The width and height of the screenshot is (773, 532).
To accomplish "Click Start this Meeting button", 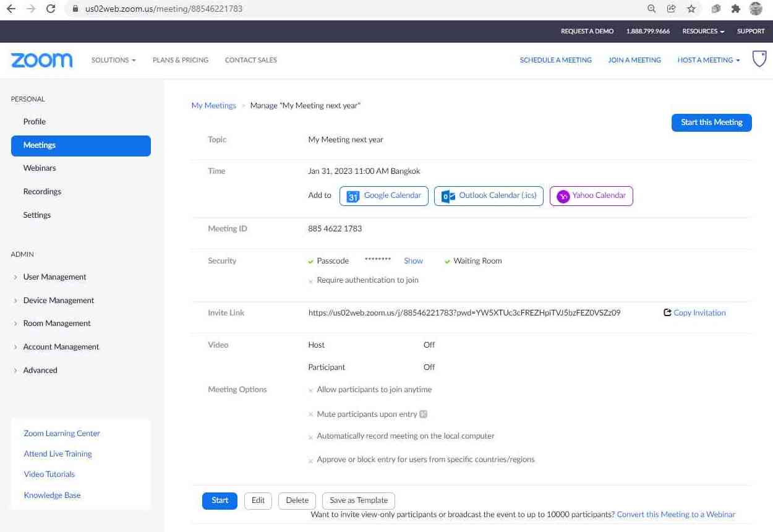I will click(x=711, y=122).
